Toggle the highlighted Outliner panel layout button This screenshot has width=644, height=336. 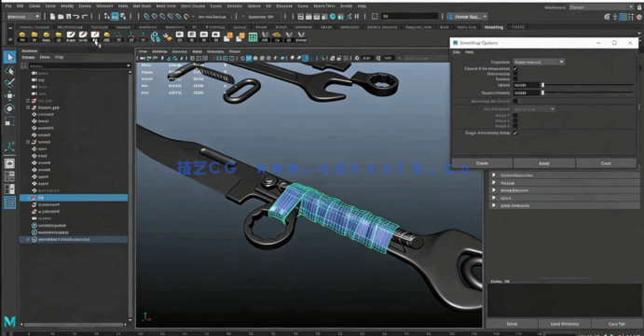(x=9, y=203)
